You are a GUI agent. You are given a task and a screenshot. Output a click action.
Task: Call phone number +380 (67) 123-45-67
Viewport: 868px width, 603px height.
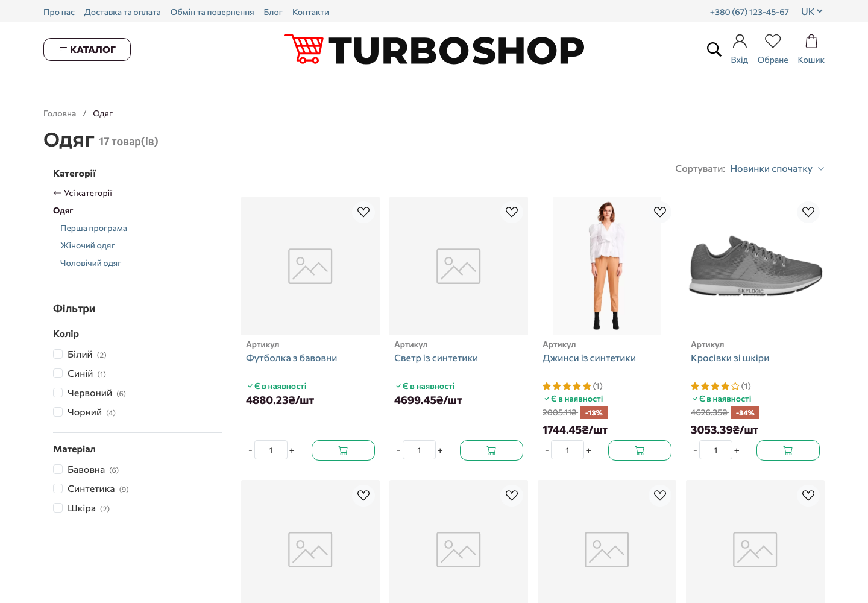(x=749, y=12)
